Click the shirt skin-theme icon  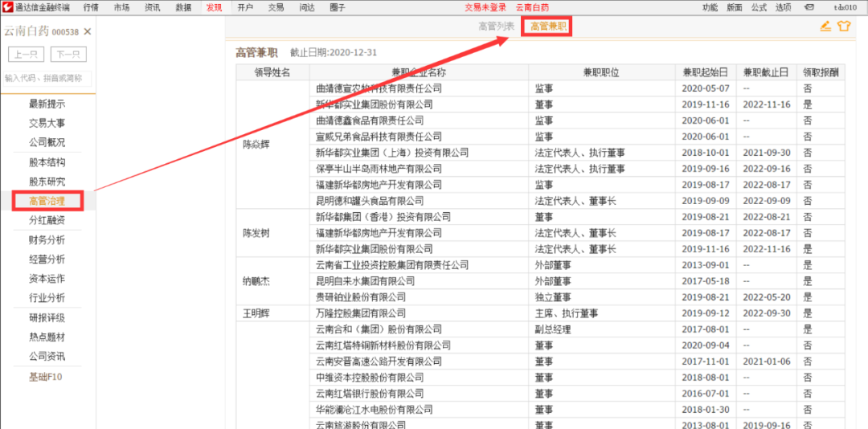(844, 26)
